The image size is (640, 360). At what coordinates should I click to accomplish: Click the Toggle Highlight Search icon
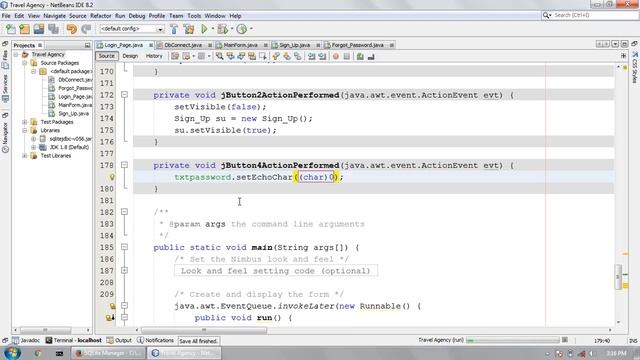coord(252,56)
